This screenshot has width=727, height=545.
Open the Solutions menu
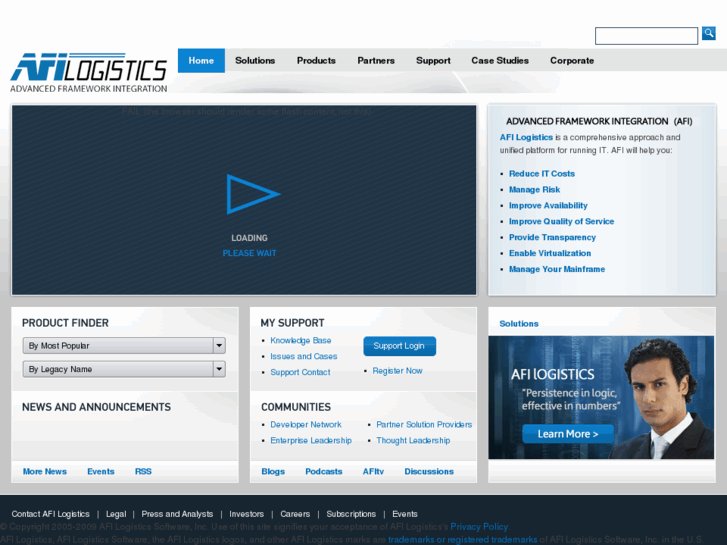coord(255,61)
